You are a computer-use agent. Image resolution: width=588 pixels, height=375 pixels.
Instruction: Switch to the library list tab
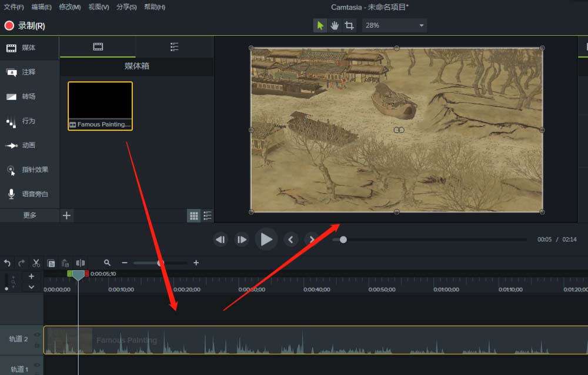point(175,47)
